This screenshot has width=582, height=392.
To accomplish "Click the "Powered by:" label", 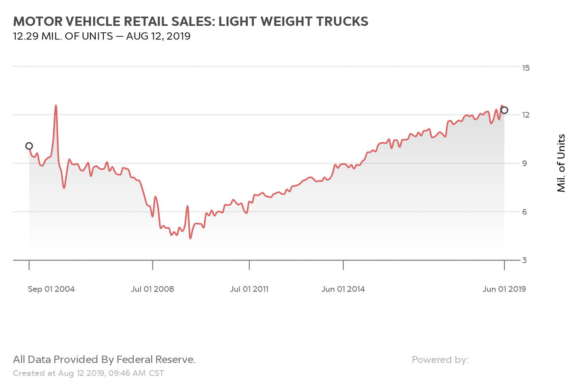I will pos(440,360).
